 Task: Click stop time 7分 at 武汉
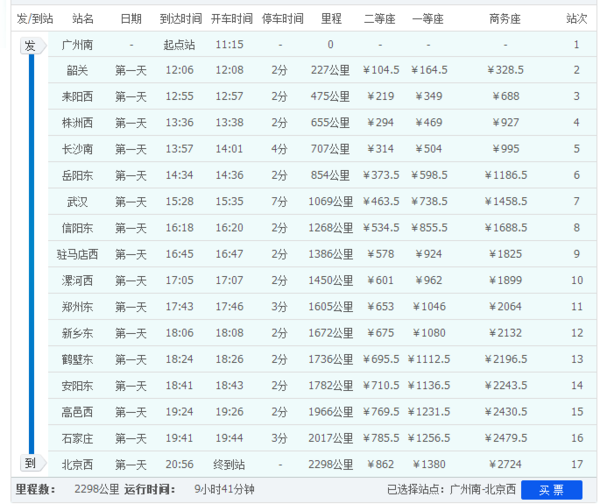279,201
